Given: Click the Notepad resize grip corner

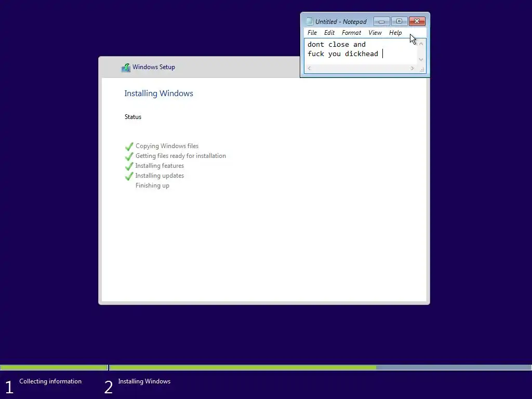Looking at the screenshot, I should click(x=422, y=69).
